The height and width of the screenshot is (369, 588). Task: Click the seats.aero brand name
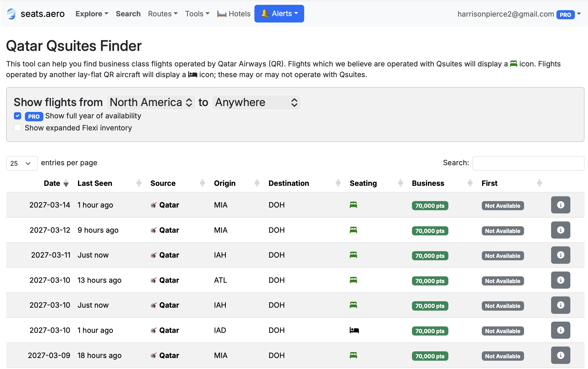[x=43, y=14]
